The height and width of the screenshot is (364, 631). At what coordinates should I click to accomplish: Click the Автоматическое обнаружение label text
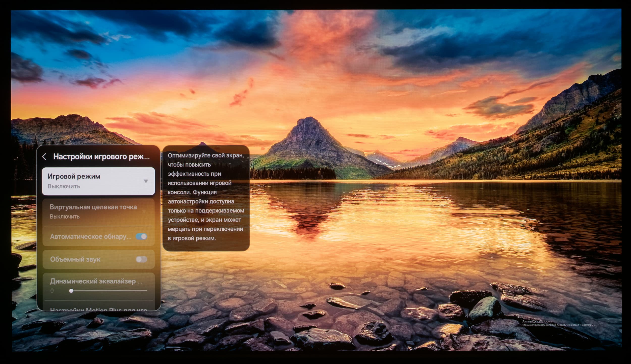coord(91,236)
